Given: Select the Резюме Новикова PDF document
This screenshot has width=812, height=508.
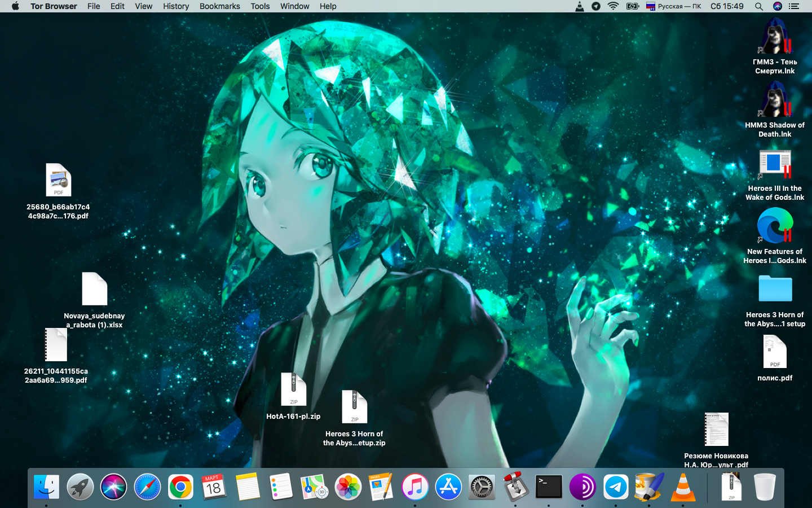Looking at the screenshot, I should 716,440.
